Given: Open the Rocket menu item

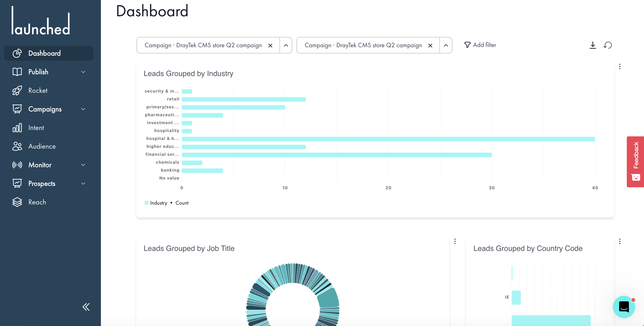Looking at the screenshot, I should [x=49, y=90].
